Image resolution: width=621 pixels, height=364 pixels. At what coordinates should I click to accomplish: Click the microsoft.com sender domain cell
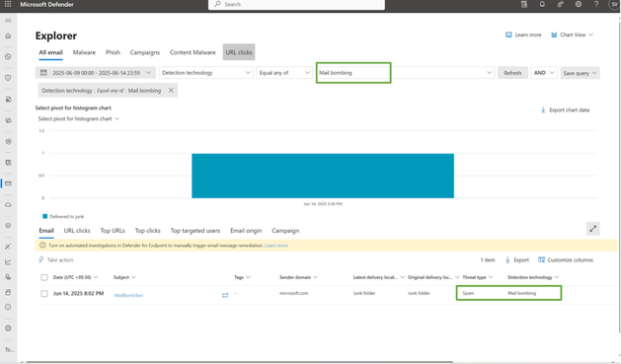coord(294,293)
